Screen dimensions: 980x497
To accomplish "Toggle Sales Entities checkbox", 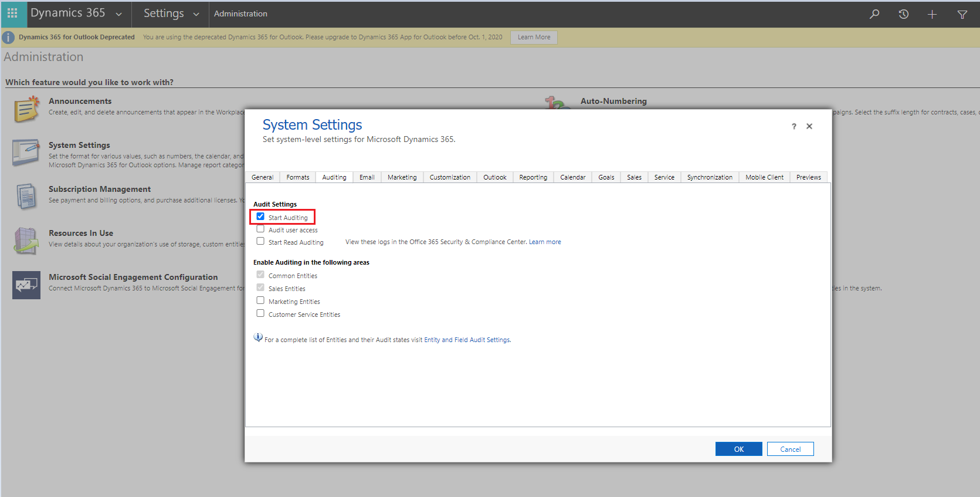I will 260,288.
